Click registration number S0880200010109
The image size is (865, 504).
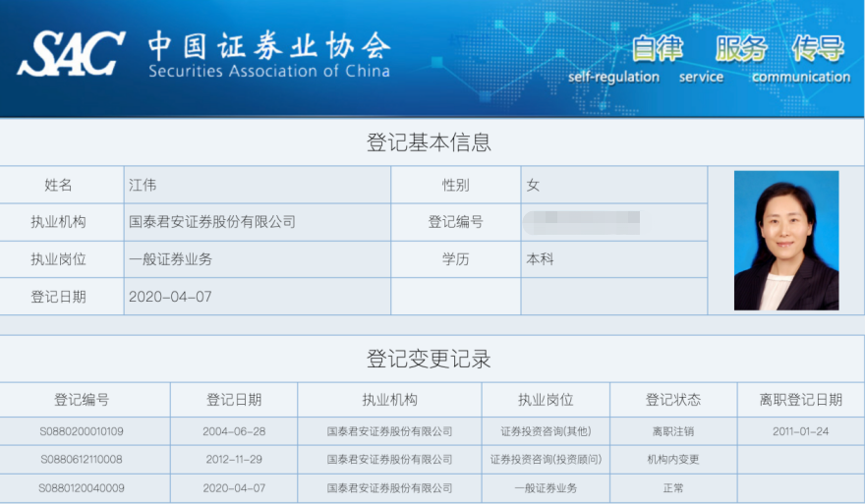[x=82, y=431]
